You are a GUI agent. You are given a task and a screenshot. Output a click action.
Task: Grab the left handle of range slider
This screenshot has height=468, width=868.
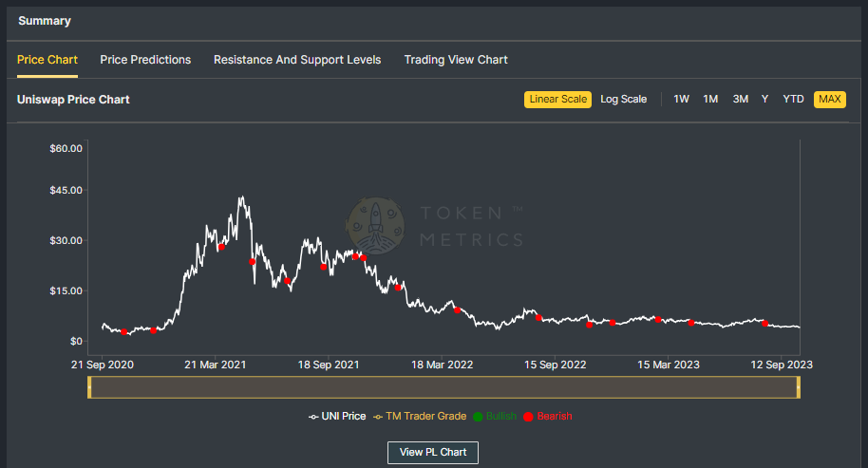click(x=89, y=387)
